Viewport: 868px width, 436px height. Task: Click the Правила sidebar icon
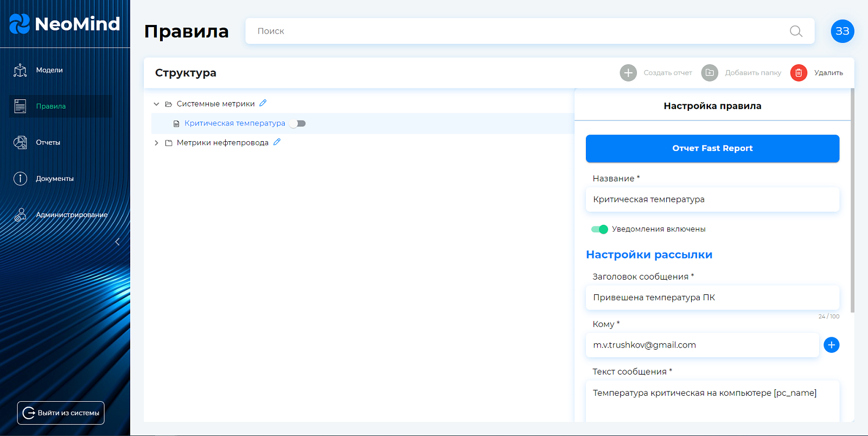pos(20,106)
